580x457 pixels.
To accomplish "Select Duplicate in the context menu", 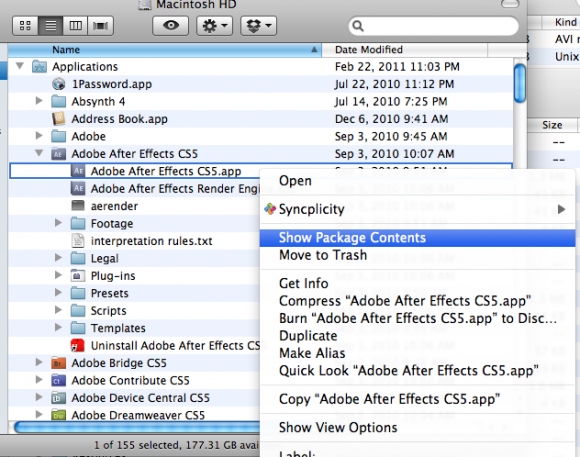I will 418,336.
